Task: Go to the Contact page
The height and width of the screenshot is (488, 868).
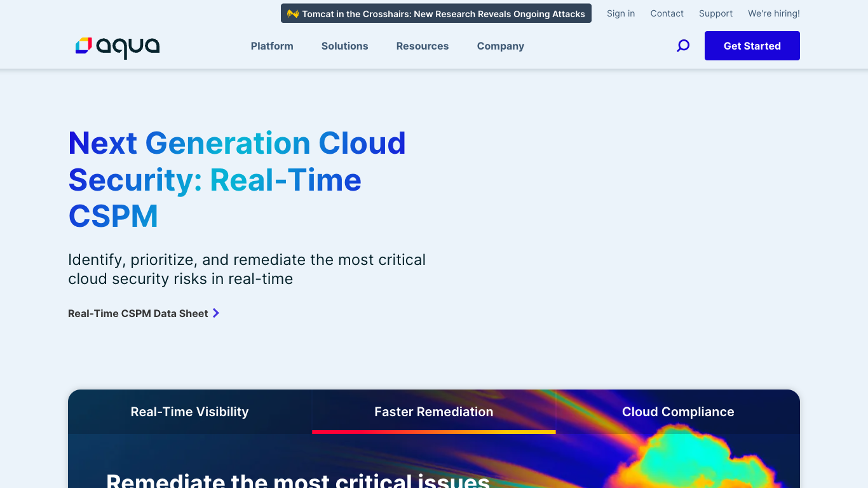Action: [667, 13]
